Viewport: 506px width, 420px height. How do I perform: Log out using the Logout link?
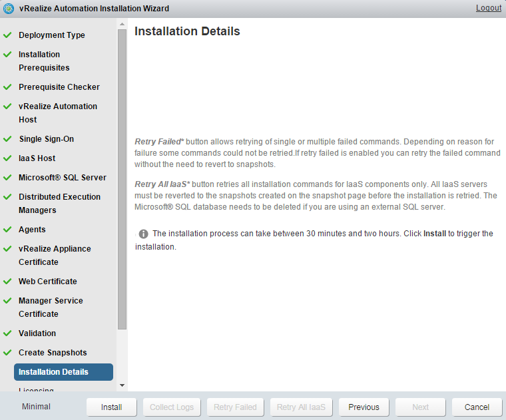489,9
